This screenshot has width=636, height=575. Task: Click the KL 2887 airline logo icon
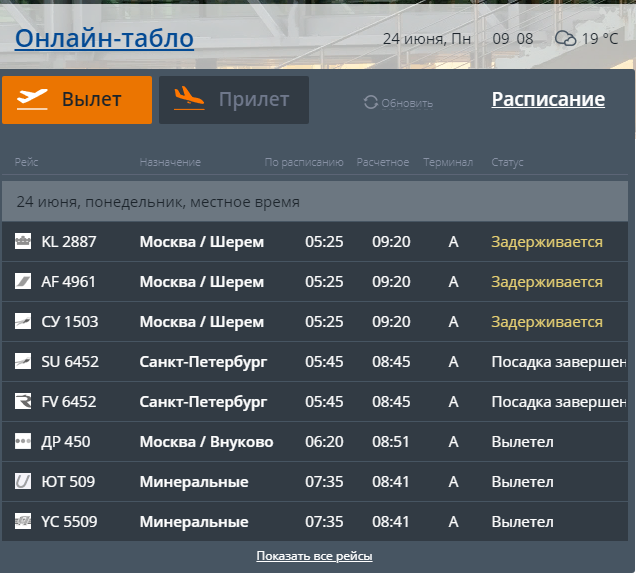tap(23, 242)
